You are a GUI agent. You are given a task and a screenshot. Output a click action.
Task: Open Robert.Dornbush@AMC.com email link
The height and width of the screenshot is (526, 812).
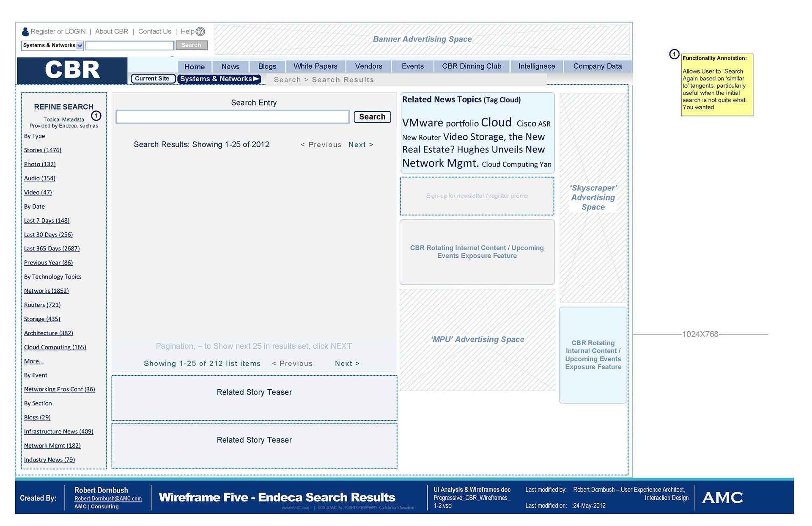coord(108,498)
